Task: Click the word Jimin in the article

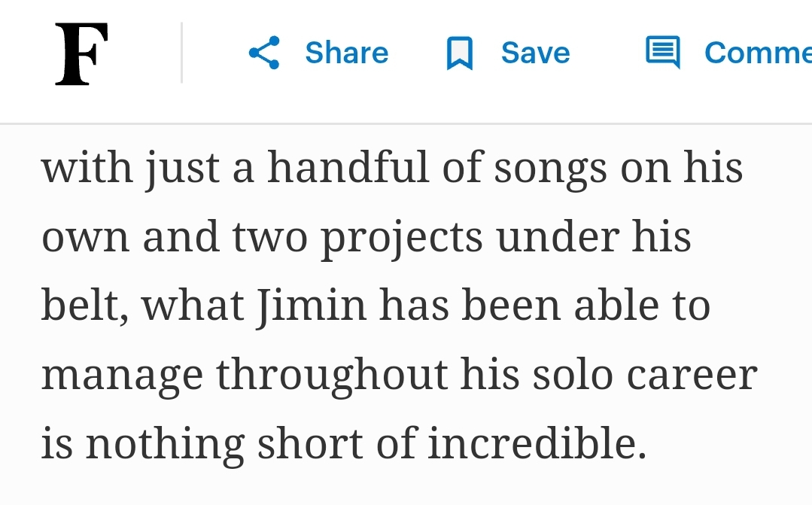Action: click(311, 307)
